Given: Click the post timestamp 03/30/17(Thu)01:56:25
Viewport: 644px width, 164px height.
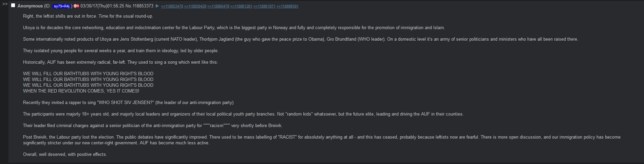Looking at the screenshot, I should 102,6.
